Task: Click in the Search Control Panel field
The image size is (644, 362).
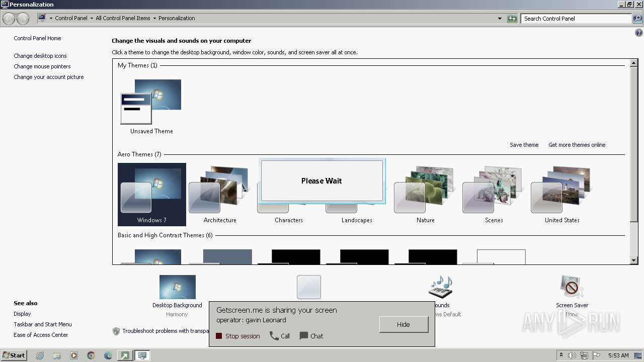Action: (576, 19)
